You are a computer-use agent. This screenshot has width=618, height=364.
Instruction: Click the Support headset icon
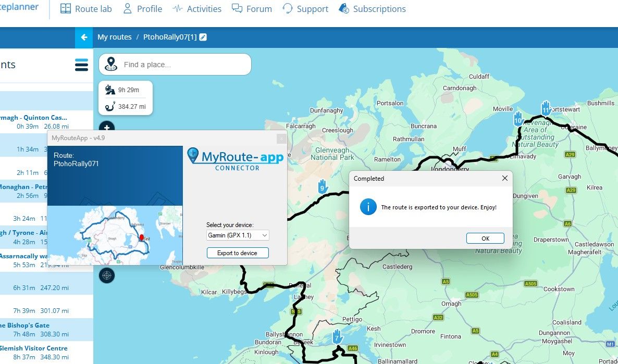pos(288,9)
